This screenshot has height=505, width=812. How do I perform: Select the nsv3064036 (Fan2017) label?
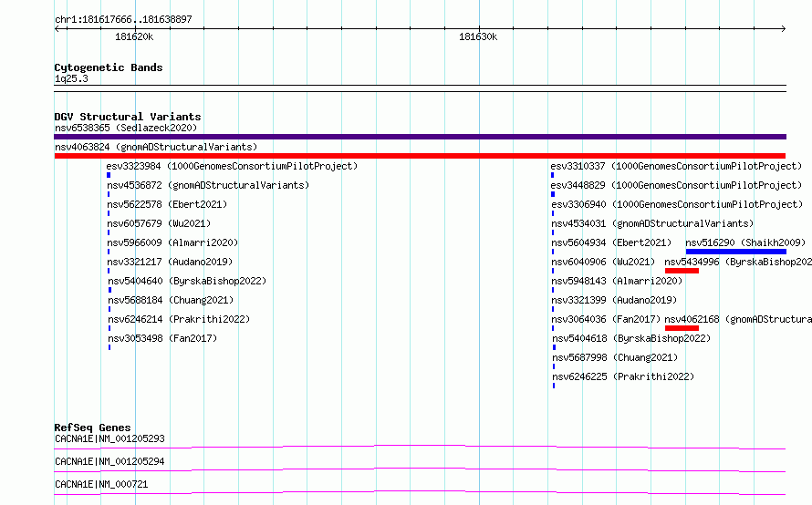606,319
